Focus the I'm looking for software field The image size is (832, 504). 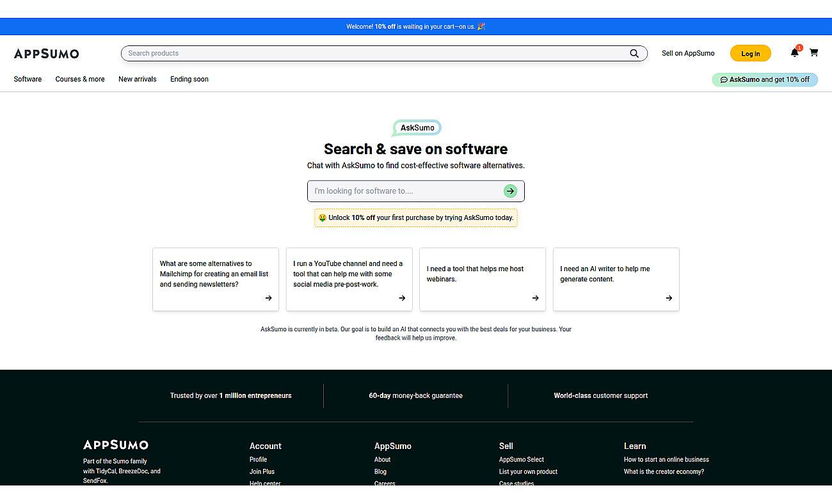[x=416, y=191]
